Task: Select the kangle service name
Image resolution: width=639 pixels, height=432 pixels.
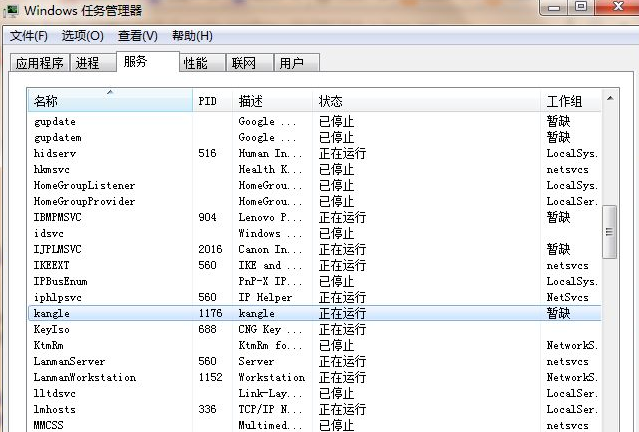Action: point(52,313)
